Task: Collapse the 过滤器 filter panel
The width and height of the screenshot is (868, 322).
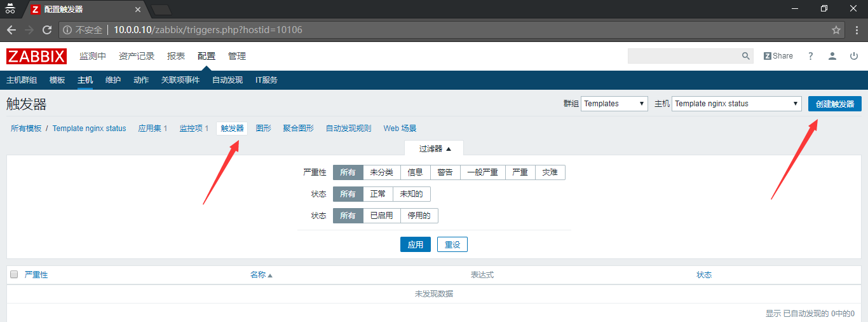Action: [x=435, y=148]
